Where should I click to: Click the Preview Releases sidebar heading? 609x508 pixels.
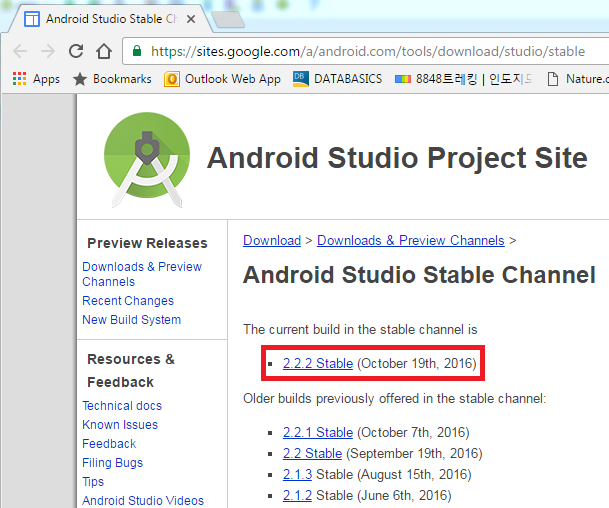click(x=147, y=243)
